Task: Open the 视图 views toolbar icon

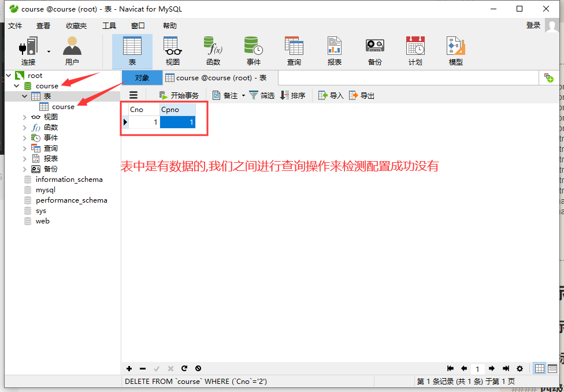Action: pos(173,51)
